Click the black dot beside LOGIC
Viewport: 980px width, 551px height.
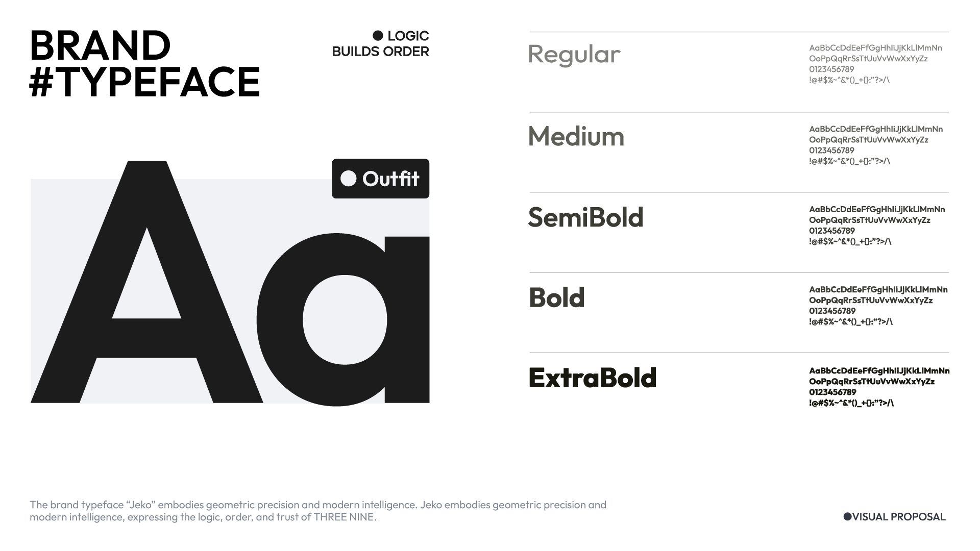378,36
